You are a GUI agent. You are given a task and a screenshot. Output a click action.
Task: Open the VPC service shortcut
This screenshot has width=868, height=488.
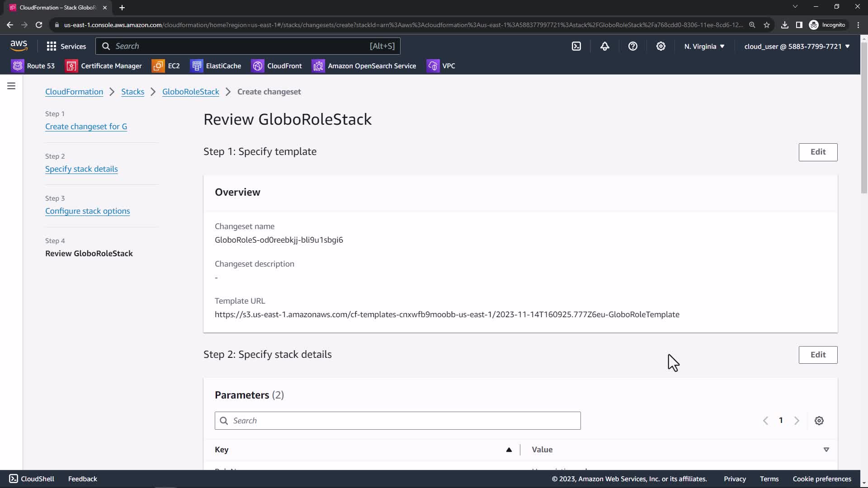[x=441, y=66]
